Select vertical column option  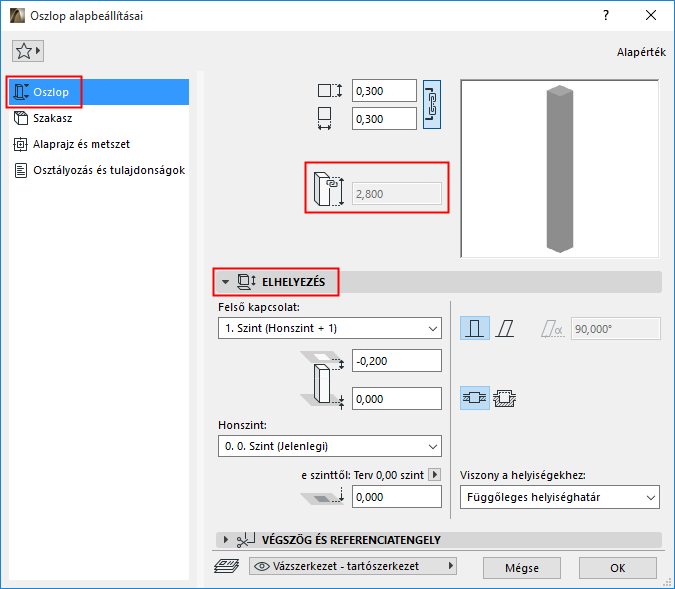[474, 329]
